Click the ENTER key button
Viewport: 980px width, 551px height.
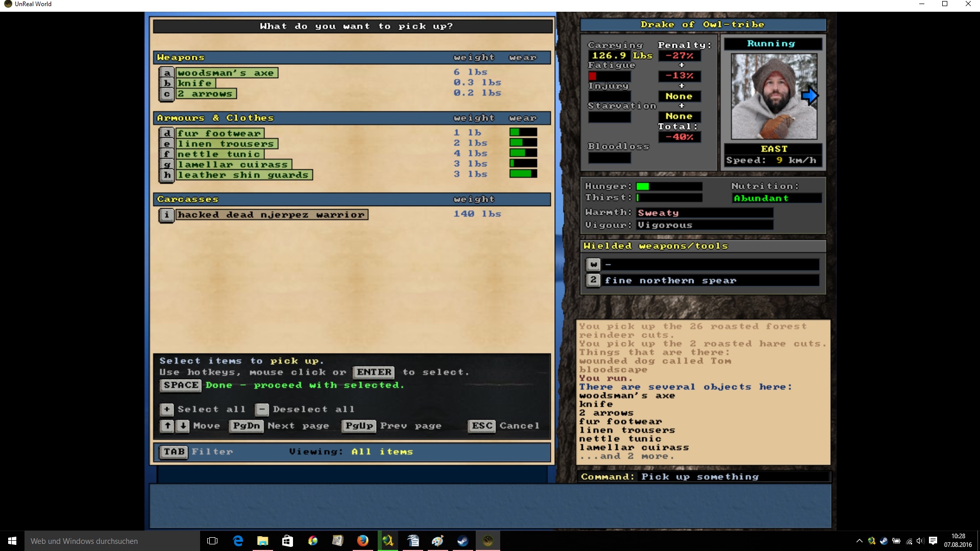pos(374,372)
